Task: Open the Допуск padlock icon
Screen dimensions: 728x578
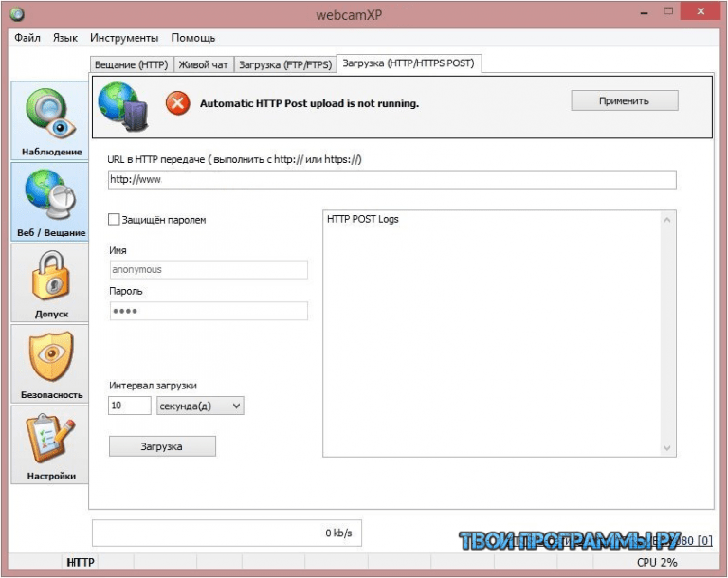Action: coord(49,276)
